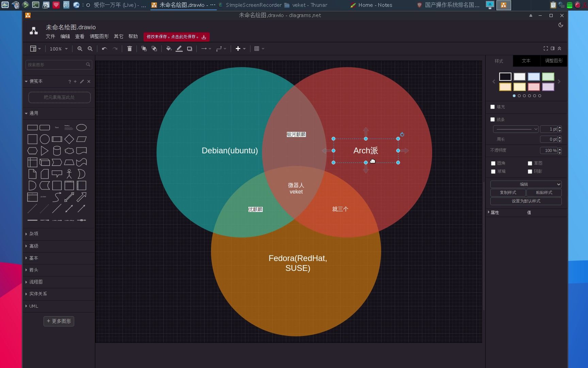Screen dimensions: 588x368
Task: Select the ellipse shape in General palette
Action: (x=81, y=127)
